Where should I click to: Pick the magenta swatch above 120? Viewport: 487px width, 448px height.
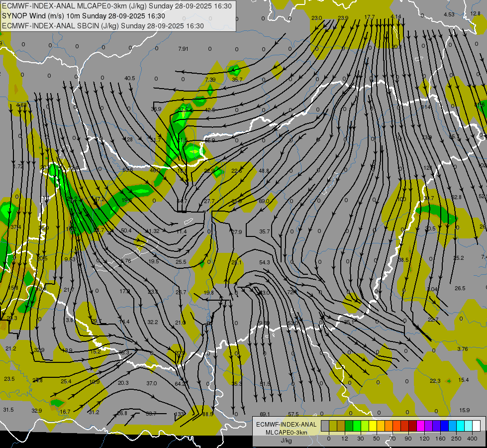click(x=420, y=426)
